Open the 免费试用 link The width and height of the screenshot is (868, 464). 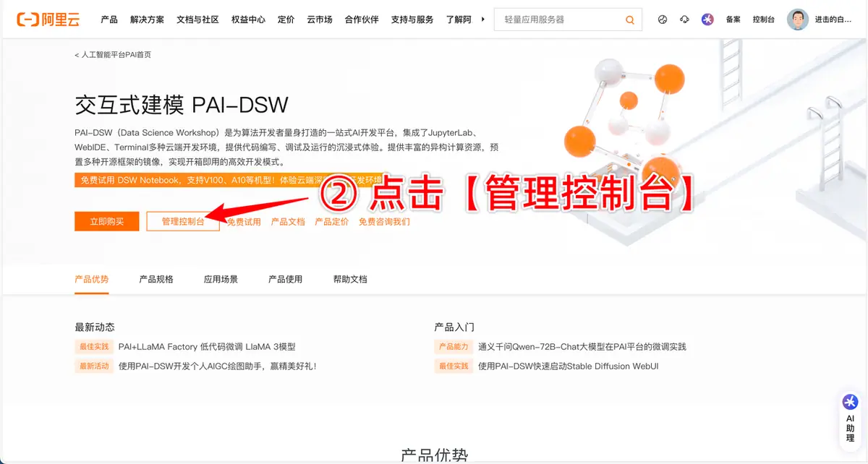[244, 222]
